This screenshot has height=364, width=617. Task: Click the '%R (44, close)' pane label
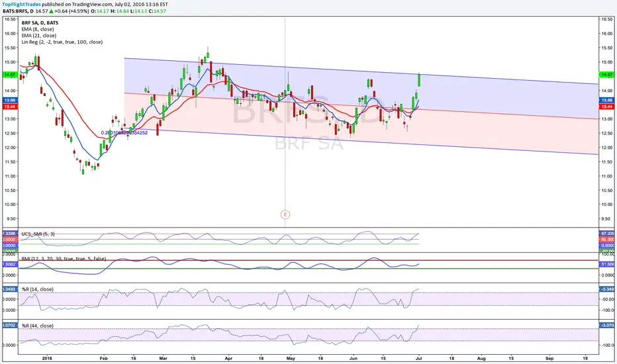point(37,326)
